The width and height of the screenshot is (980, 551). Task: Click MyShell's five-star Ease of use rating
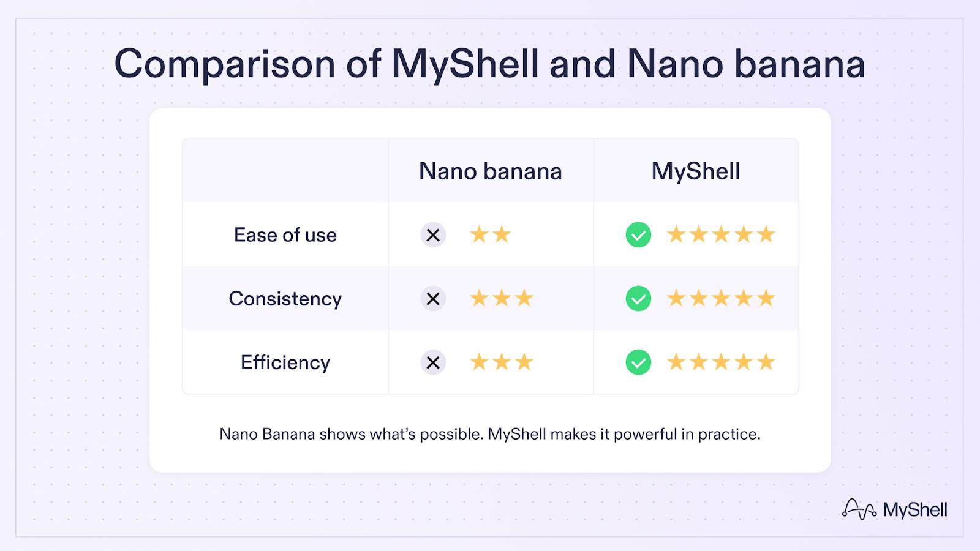click(721, 234)
